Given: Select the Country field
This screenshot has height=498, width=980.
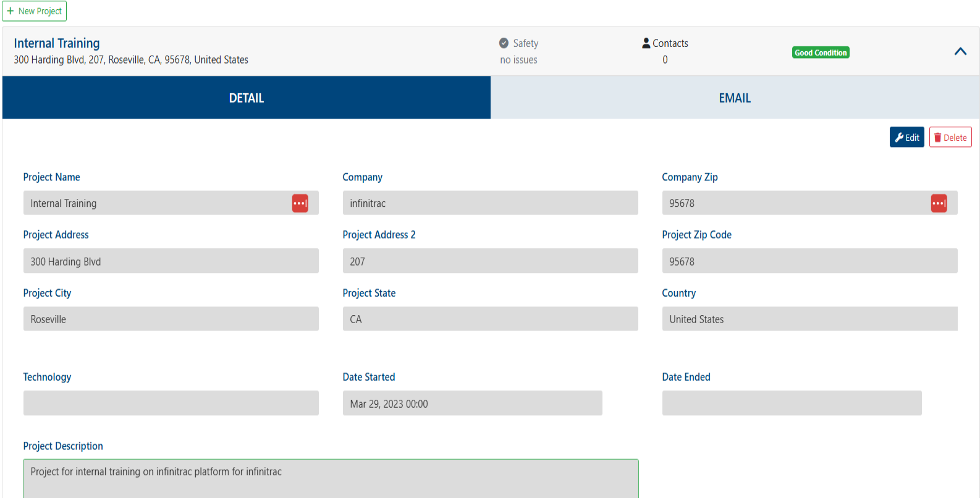Looking at the screenshot, I should pos(810,319).
